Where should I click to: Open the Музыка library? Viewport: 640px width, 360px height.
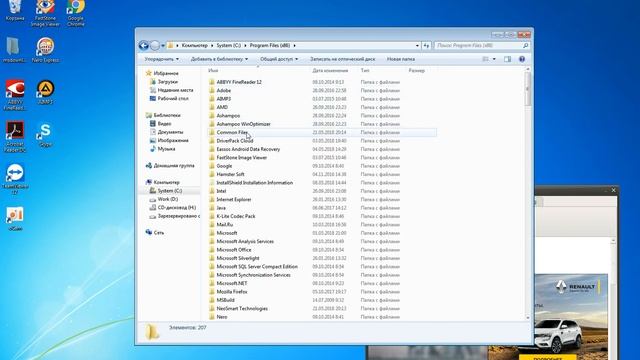point(166,149)
